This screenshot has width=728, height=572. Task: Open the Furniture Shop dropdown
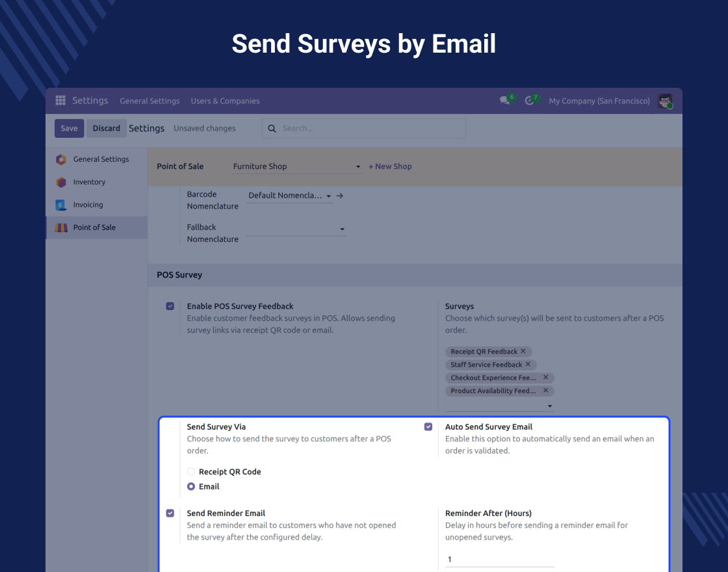(296, 166)
